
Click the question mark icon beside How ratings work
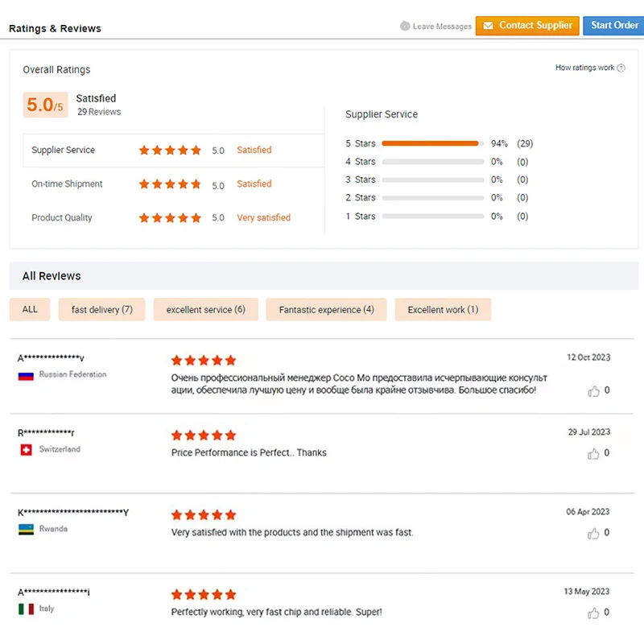click(x=621, y=68)
